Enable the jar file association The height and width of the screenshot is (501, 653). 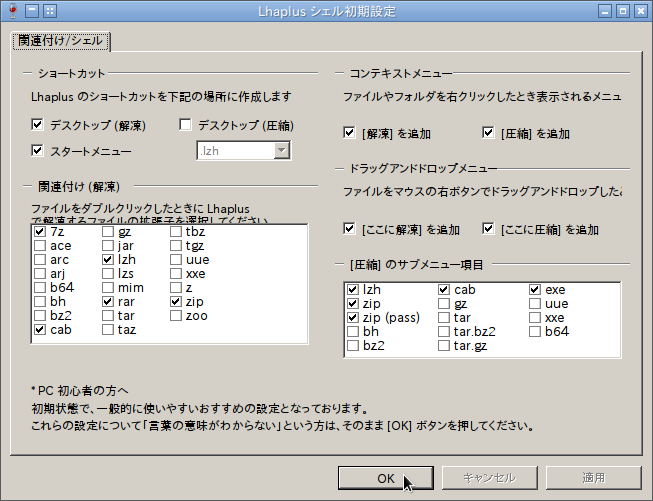[108, 246]
